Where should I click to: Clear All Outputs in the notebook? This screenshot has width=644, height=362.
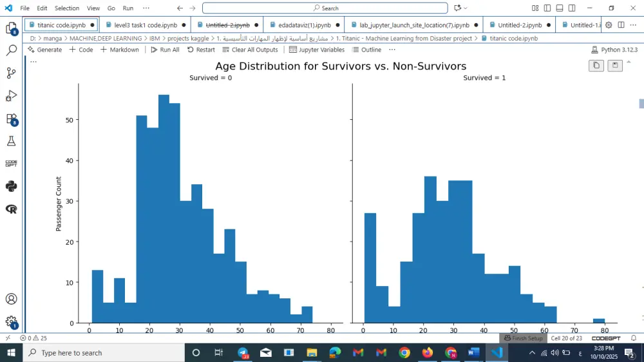click(250, 50)
